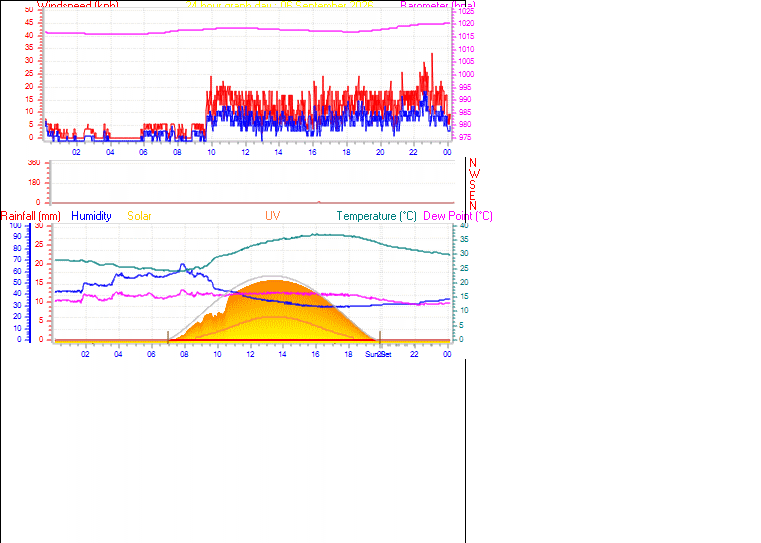Click the sunrise marker on lower chart
The image size is (761, 543).
tap(168, 337)
